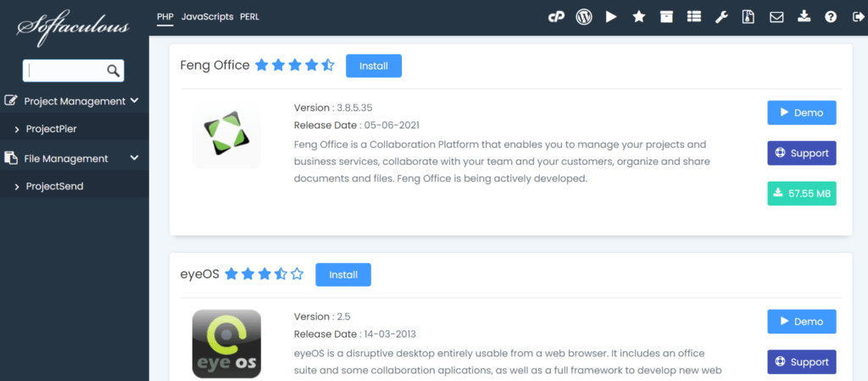Install Feng Office
Viewport: 868px width, 381px height.
pos(374,66)
